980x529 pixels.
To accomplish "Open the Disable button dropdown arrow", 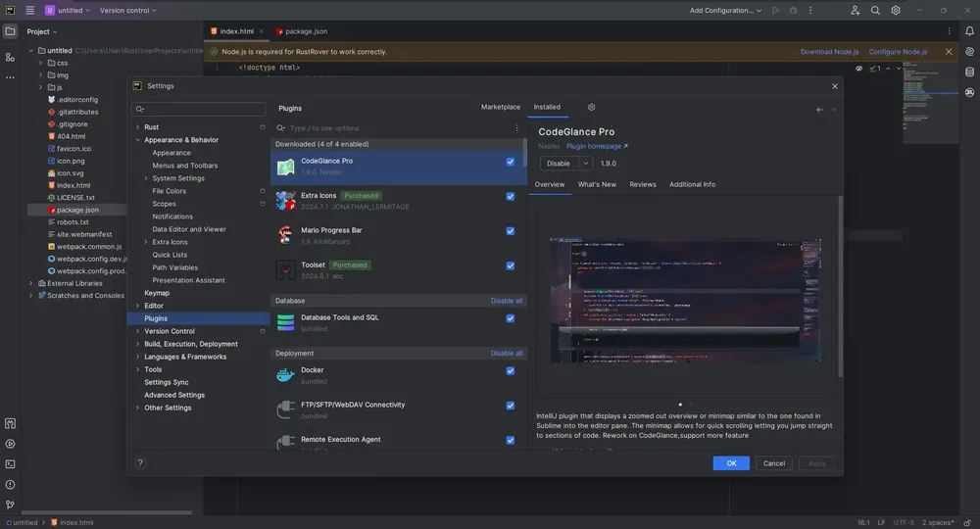I will click(586, 164).
